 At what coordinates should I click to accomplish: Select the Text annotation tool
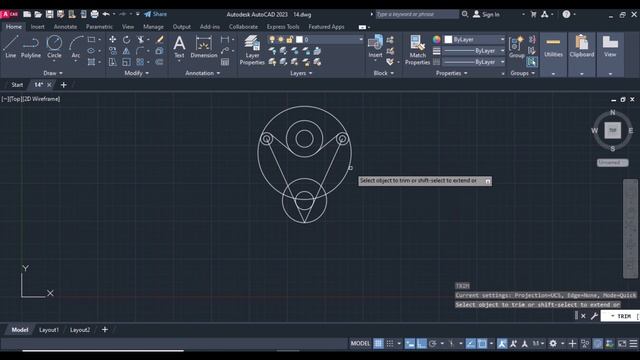click(179, 47)
